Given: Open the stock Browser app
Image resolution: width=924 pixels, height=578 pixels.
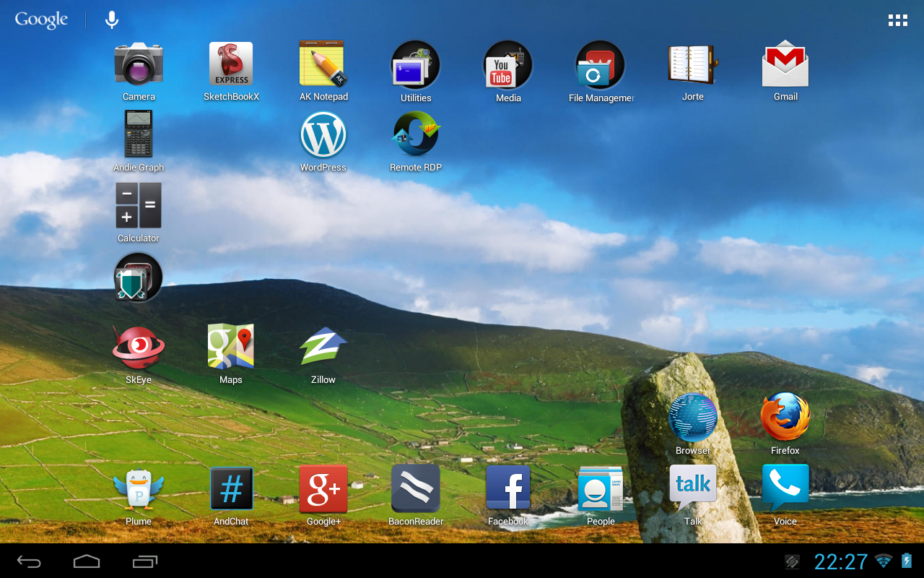Looking at the screenshot, I should point(693,424).
